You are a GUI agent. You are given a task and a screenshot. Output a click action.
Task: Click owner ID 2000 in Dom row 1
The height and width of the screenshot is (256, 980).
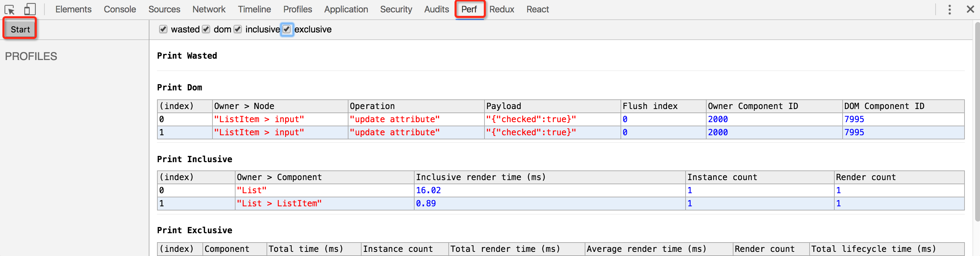[x=718, y=132]
